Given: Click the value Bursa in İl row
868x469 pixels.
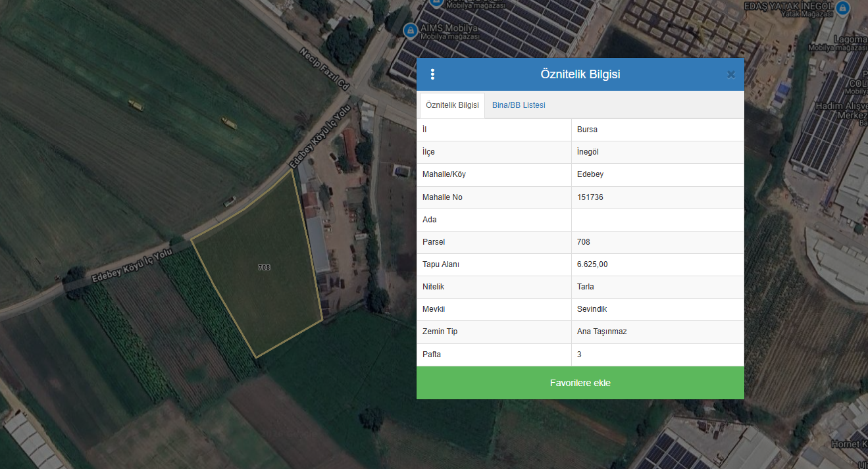Looking at the screenshot, I should (x=587, y=130).
